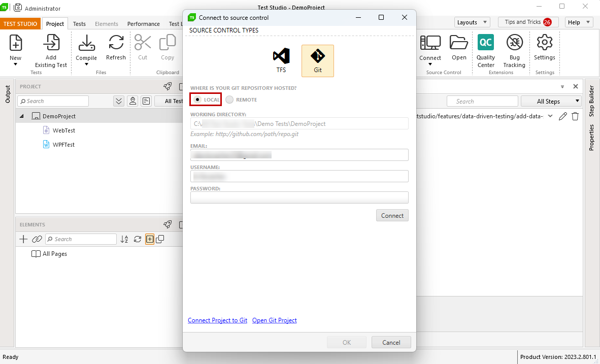Select the Git source control type

tap(318, 60)
